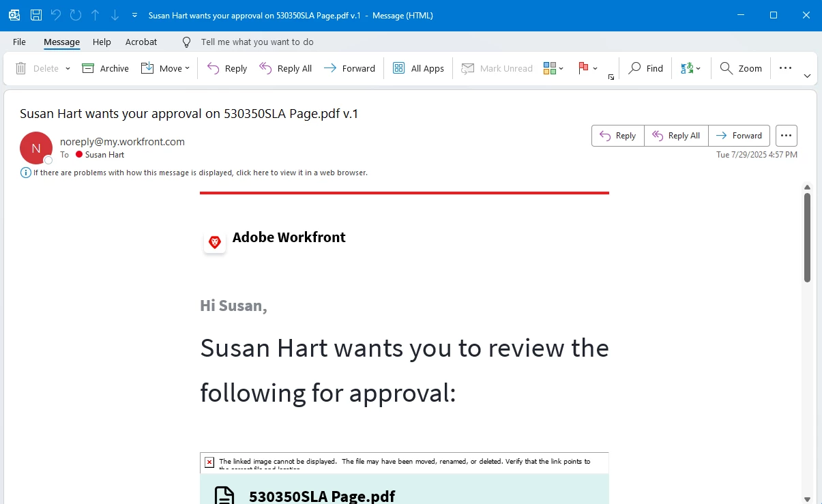Viewport: 822px width, 504px height.
Task: Click the Redo arrow in title bar
Action: coord(76,15)
